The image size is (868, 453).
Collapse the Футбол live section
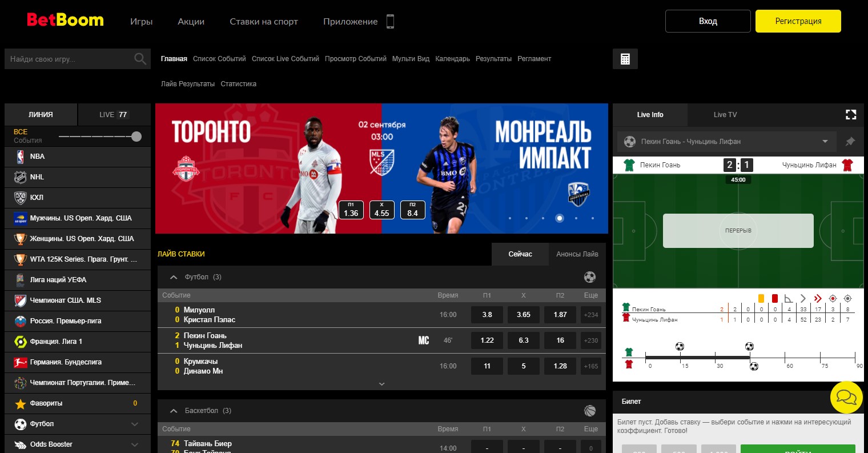[174, 277]
